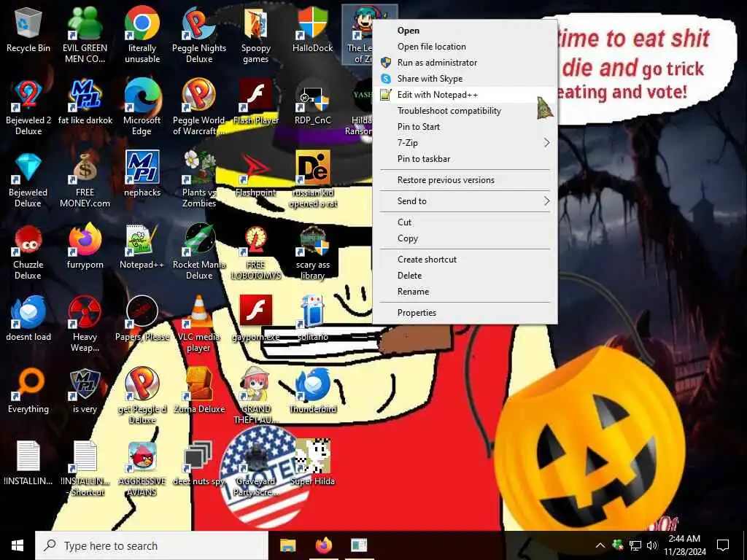747x560 pixels.
Task: Open the notification center
Action: [x=723, y=545]
